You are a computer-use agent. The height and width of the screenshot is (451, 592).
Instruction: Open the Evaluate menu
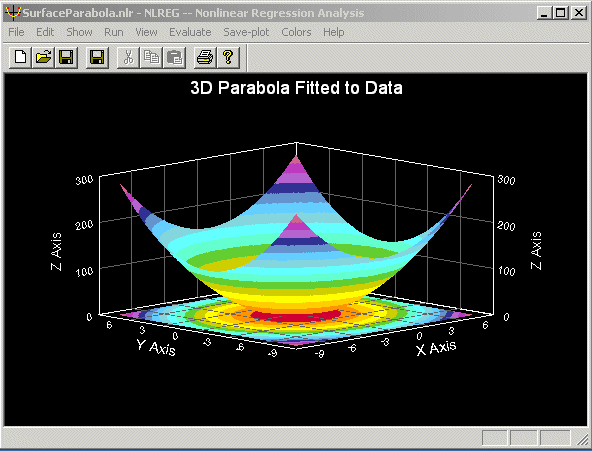point(190,32)
